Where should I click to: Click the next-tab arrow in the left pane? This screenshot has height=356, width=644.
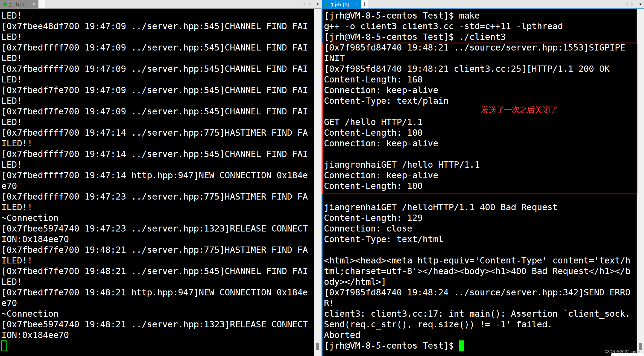(310, 4)
